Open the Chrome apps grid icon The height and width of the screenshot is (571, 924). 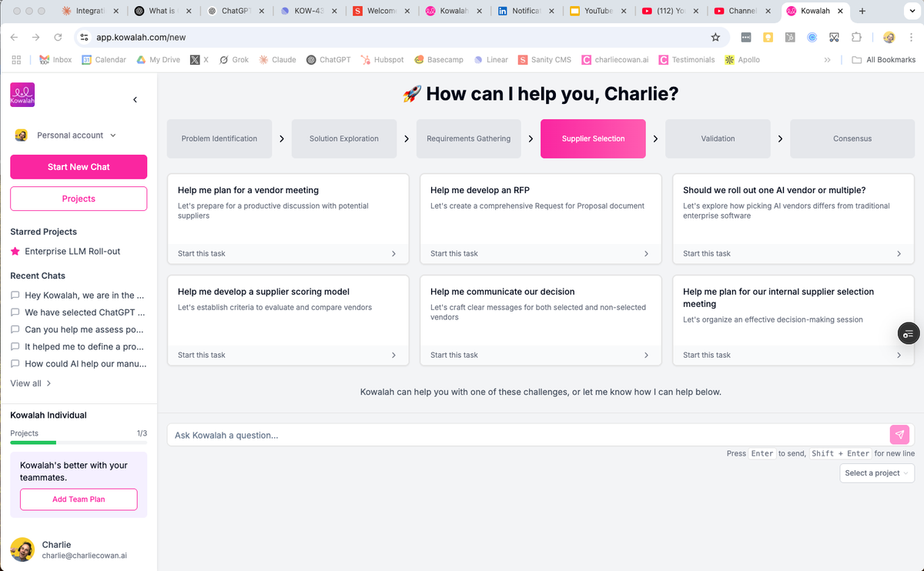click(x=16, y=59)
